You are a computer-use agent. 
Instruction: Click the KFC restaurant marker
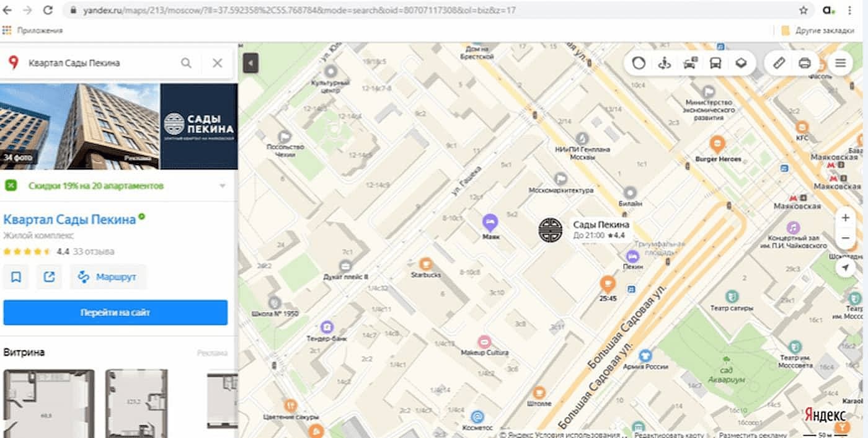(802, 126)
